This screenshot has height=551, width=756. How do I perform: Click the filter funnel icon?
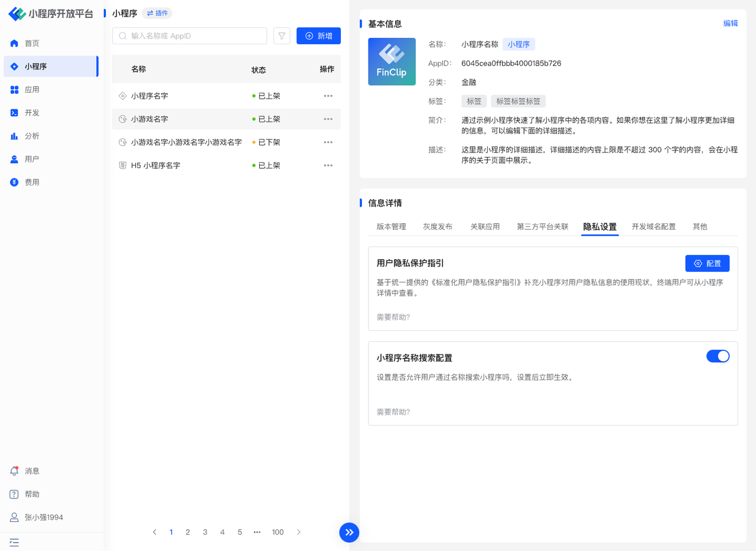pos(282,36)
